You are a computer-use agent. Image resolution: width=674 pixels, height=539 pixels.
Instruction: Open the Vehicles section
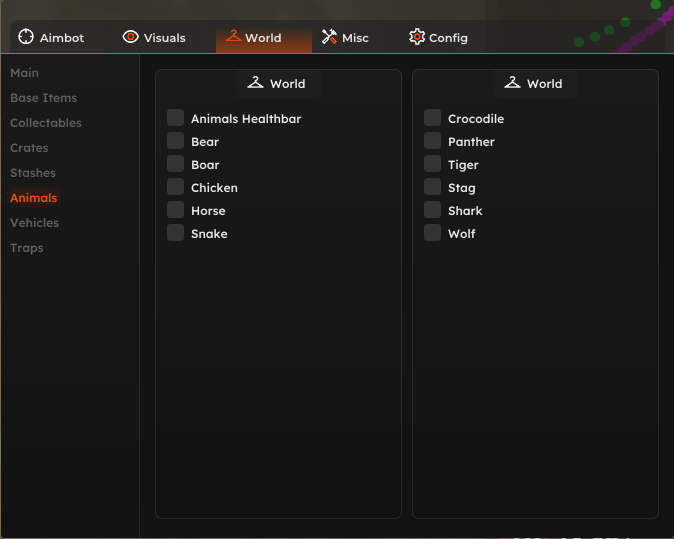click(34, 223)
